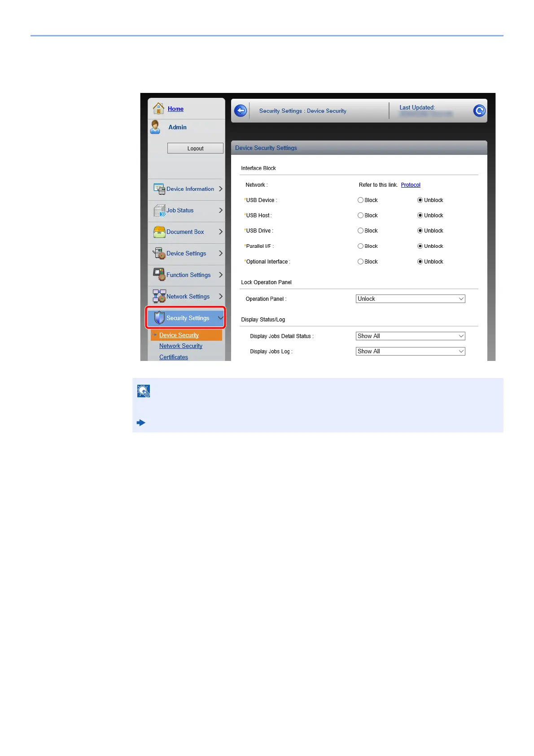Click the Device Security Settings header
Viewport: 534px width, 756px height.
(x=266, y=148)
